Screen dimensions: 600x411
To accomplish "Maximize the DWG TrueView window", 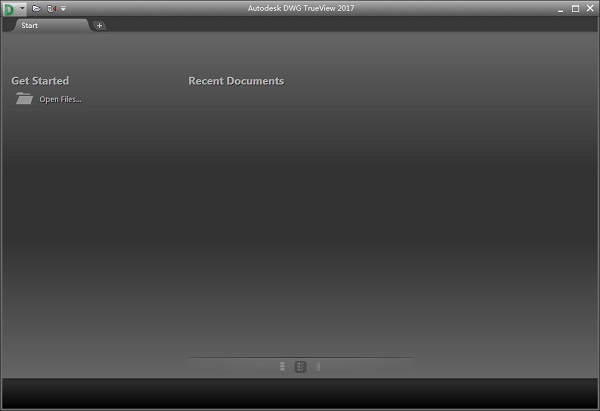I will [x=574, y=8].
